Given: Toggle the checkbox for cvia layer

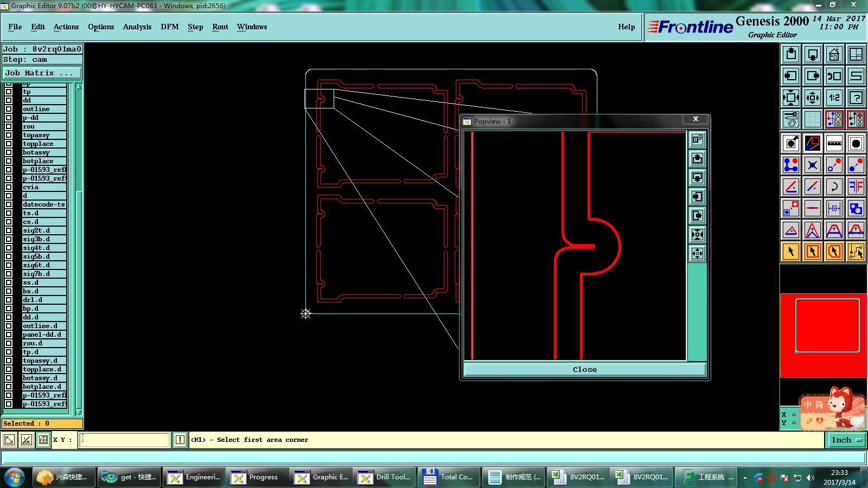Looking at the screenshot, I should tap(9, 187).
